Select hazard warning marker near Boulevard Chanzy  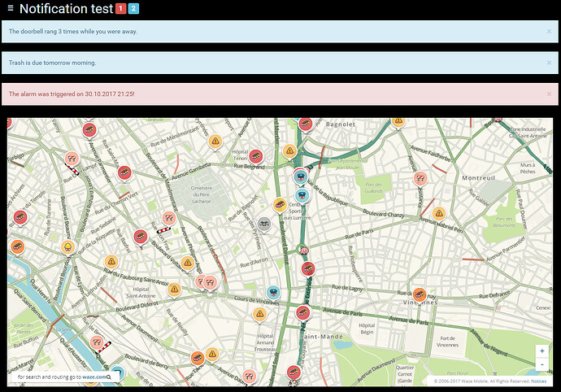(x=439, y=213)
